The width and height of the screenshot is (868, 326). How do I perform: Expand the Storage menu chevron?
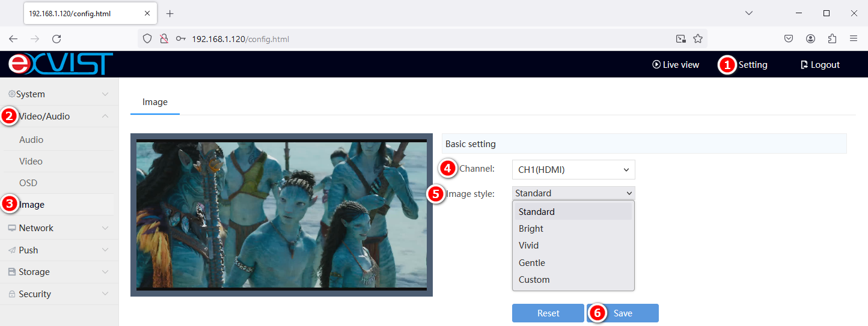[x=105, y=272]
